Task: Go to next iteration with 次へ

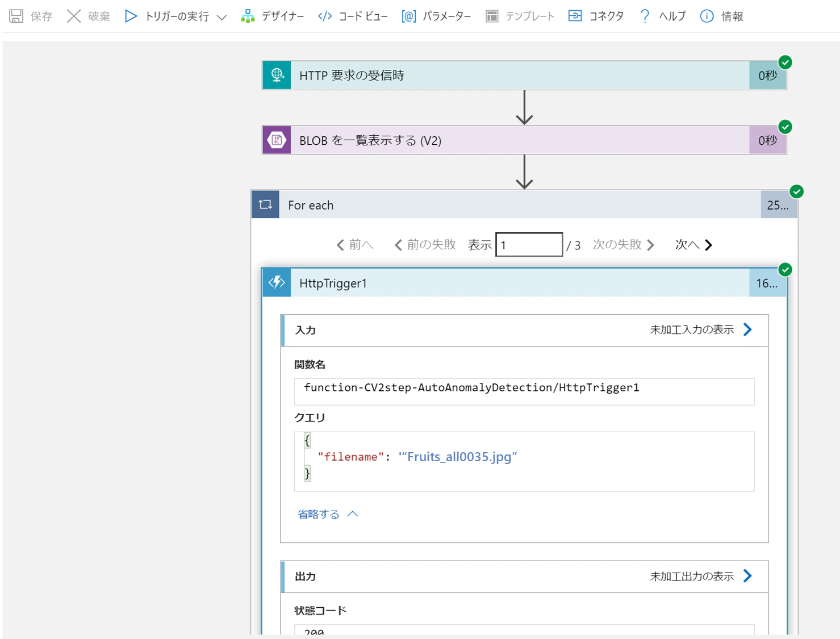Action: [x=693, y=245]
